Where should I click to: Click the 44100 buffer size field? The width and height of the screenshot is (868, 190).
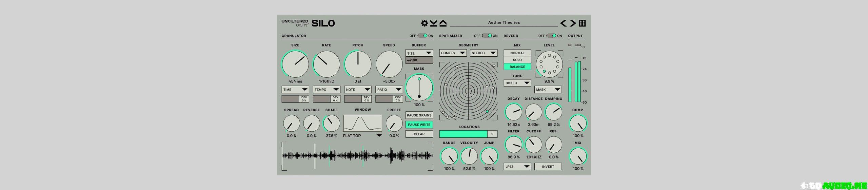(x=419, y=60)
